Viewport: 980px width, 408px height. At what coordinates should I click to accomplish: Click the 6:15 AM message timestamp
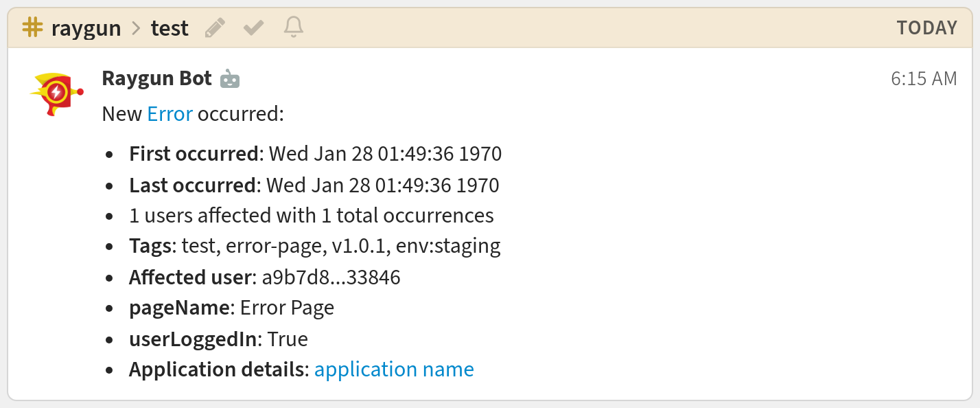coord(924,79)
